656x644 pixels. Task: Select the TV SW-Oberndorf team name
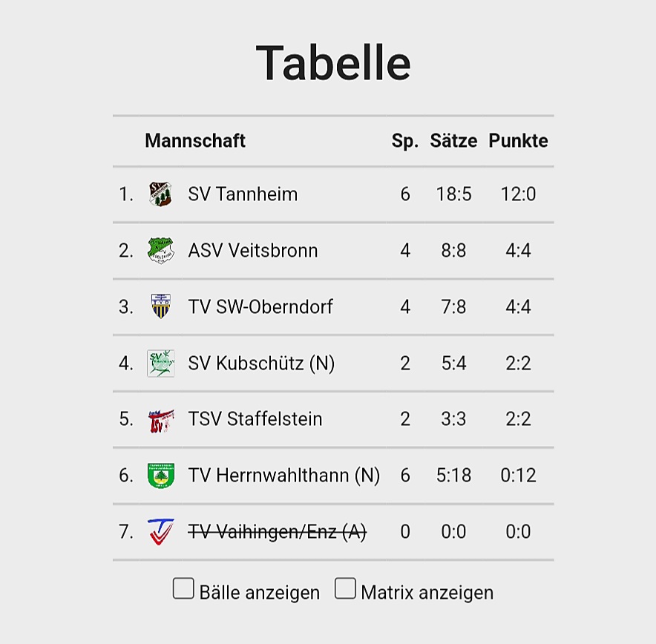(260, 306)
